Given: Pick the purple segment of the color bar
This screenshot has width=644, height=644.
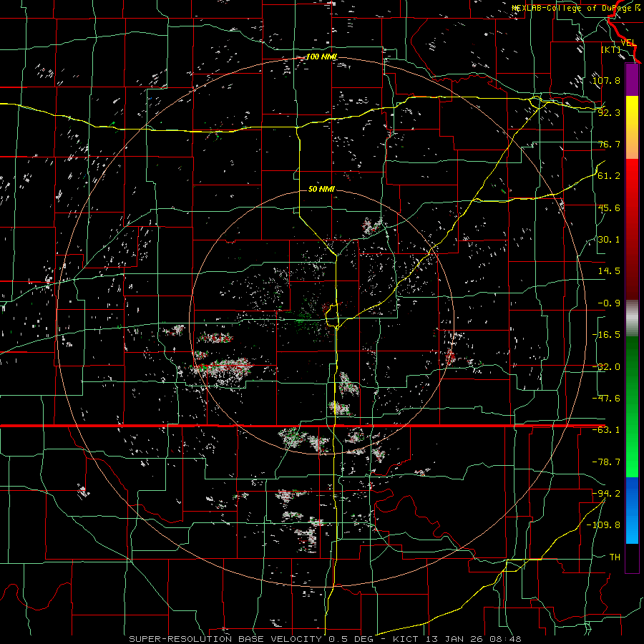Looking at the screenshot, I should click(632, 80).
